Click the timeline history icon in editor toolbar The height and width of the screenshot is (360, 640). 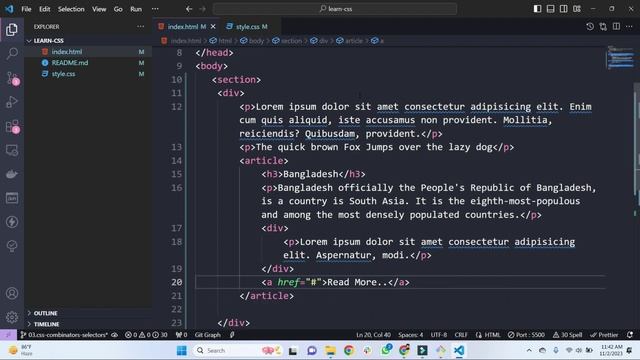[590, 27]
